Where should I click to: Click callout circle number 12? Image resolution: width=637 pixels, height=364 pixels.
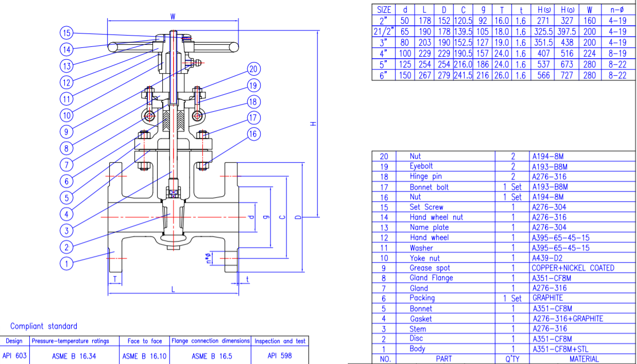pyautogui.click(x=66, y=82)
